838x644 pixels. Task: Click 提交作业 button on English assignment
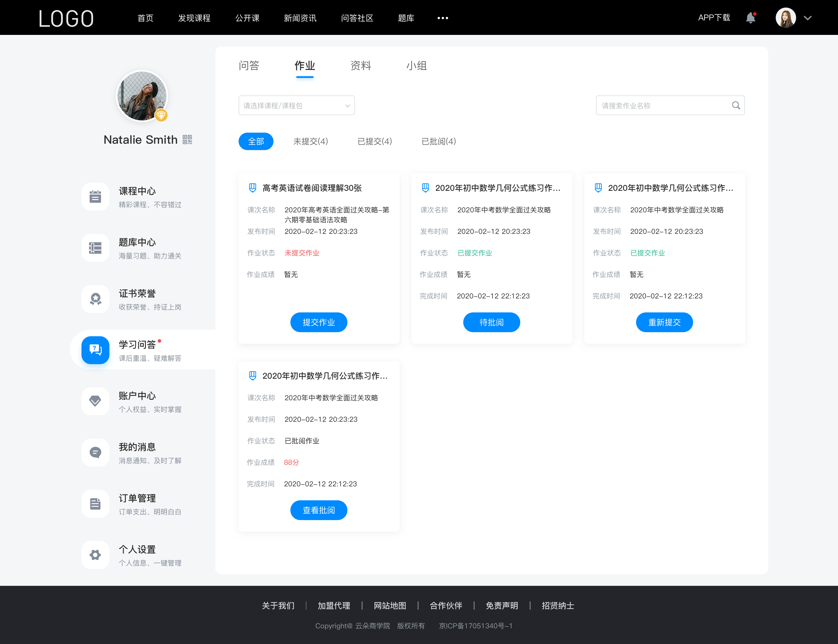click(x=319, y=322)
